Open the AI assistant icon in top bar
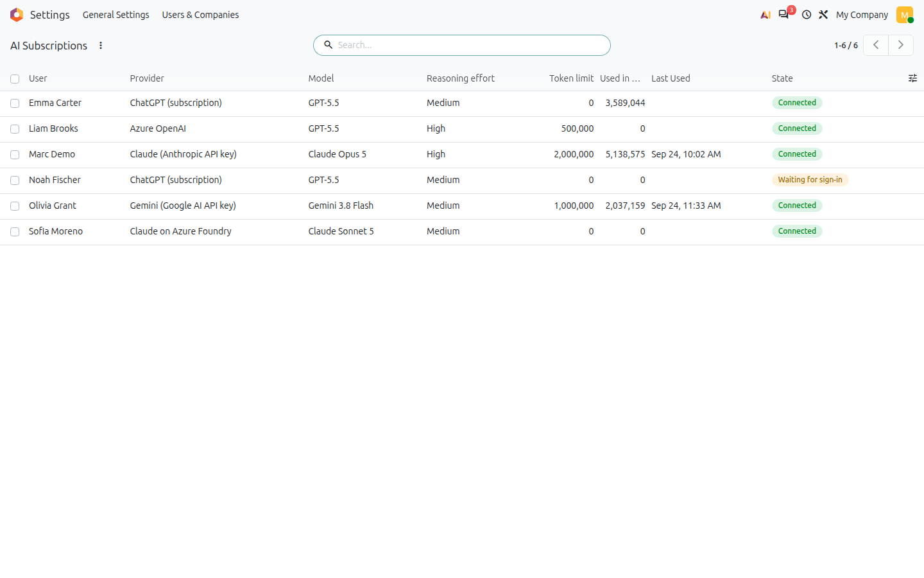 tap(766, 15)
